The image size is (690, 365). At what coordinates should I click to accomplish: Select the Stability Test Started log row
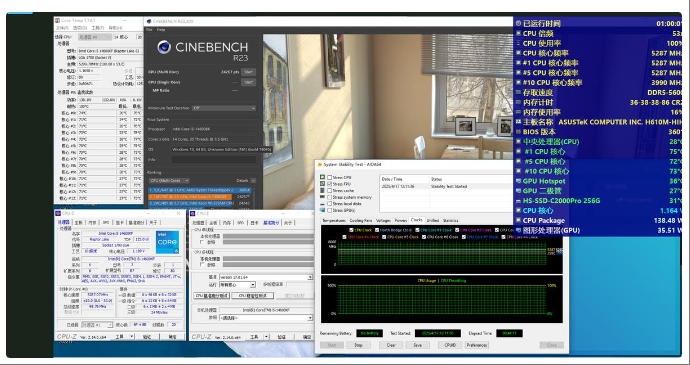coord(447,186)
